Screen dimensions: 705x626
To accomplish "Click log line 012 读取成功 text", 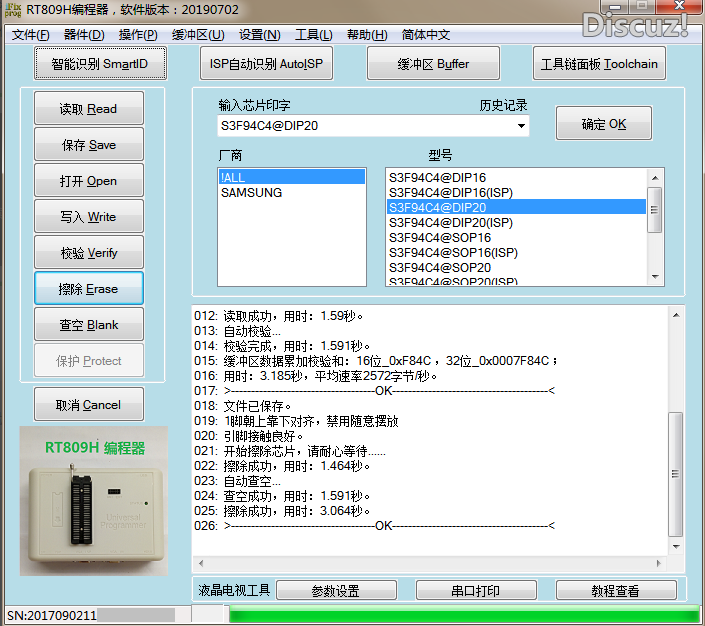I will (x=279, y=316).
